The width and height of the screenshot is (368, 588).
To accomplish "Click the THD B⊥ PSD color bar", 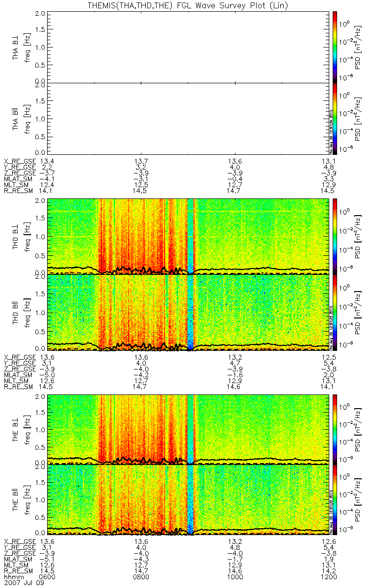I will (335, 236).
